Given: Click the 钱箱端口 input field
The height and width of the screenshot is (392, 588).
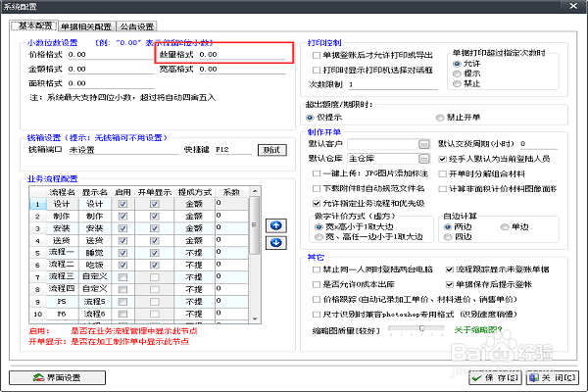Looking at the screenshot, I should pos(123,150).
